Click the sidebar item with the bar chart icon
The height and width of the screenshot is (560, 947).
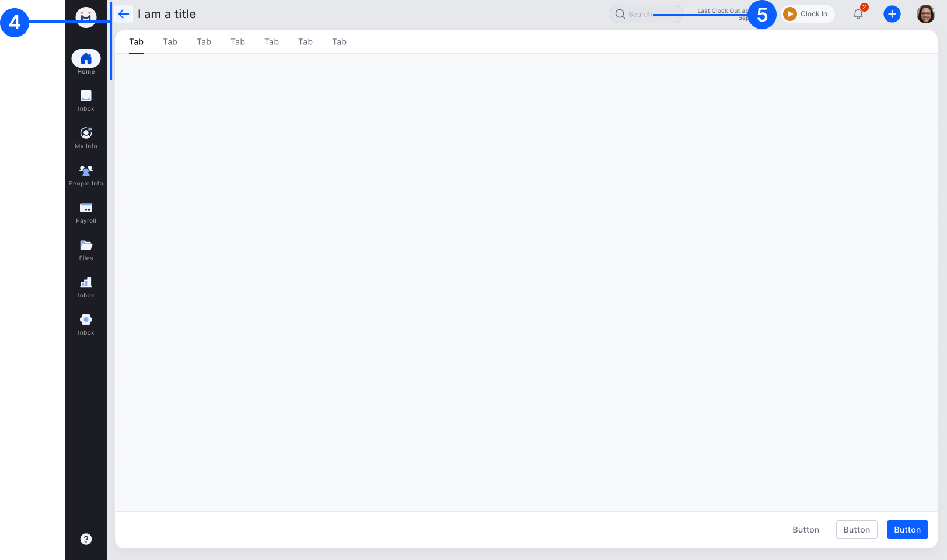click(86, 286)
